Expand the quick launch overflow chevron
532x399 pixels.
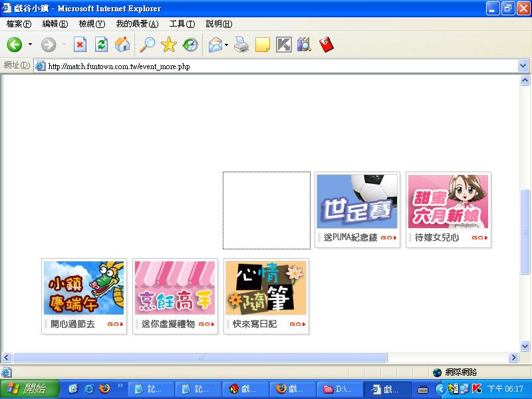[x=120, y=386]
